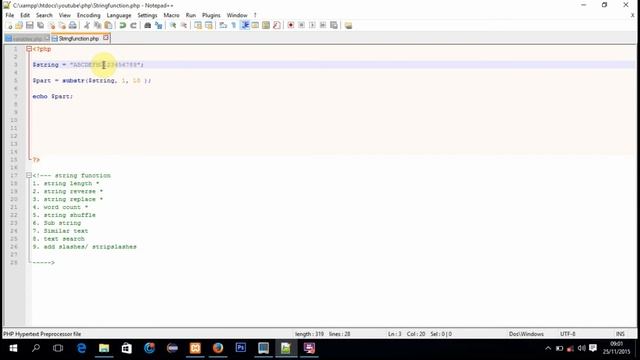Screen dimensions: 640x360
Task: Open Task View from the taskbar
Action: [58, 348]
